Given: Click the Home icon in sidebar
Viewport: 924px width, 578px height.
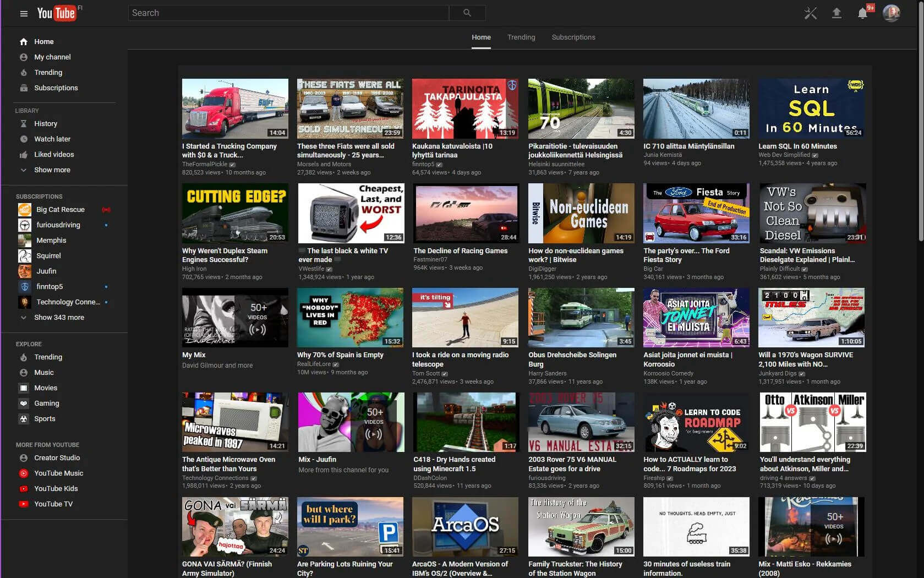Looking at the screenshot, I should [x=24, y=41].
